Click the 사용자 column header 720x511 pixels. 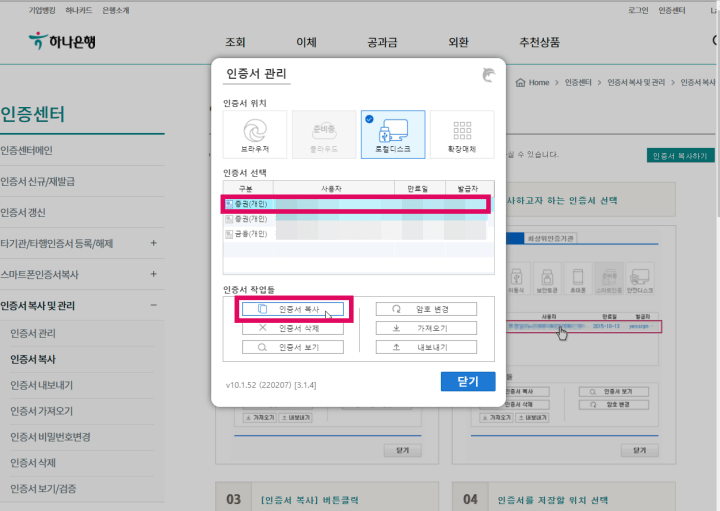(333, 188)
